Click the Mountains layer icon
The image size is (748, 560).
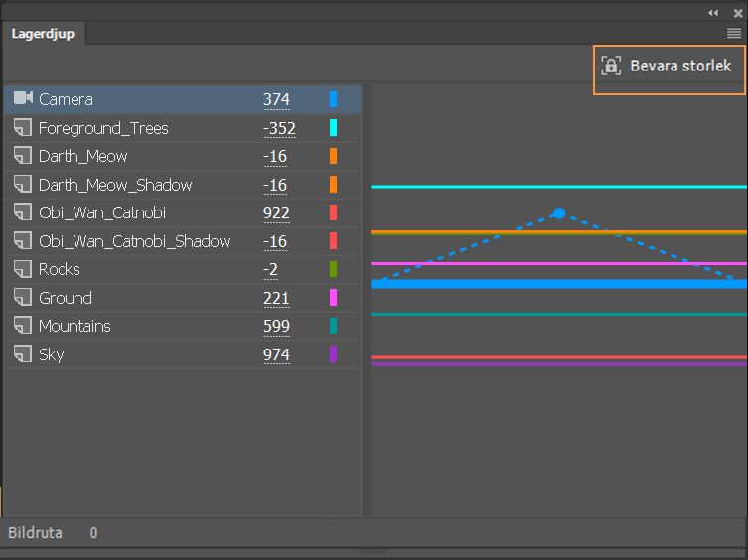[x=23, y=326]
